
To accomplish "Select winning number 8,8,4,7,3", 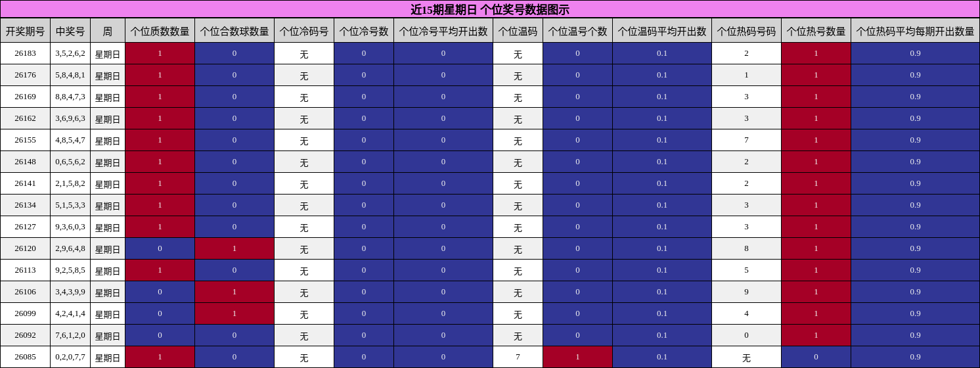I will coord(70,97).
